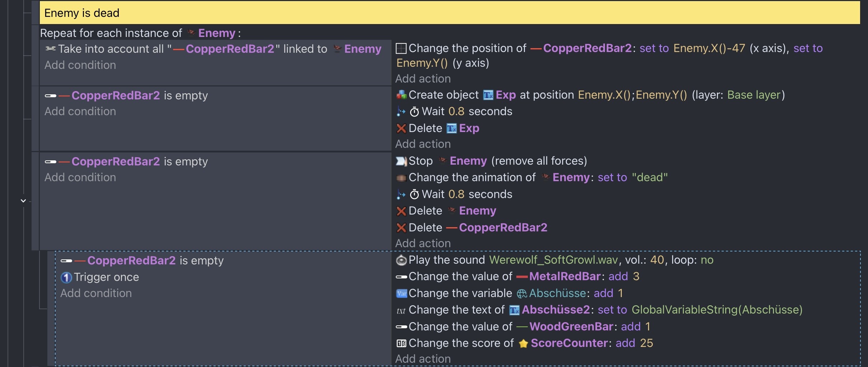Click the 'Create object' icon for Exp
Viewport: 868px width, 367px height.
[x=401, y=95]
